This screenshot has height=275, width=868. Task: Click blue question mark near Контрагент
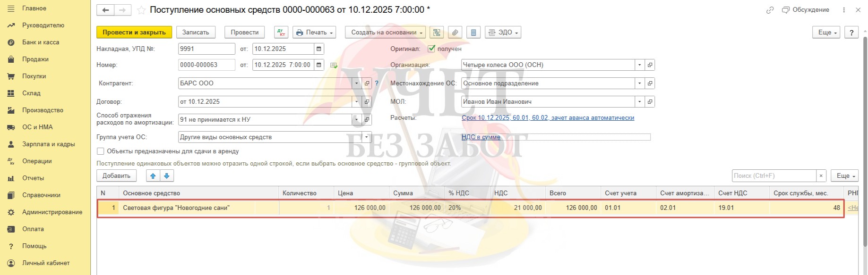tap(377, 83)
